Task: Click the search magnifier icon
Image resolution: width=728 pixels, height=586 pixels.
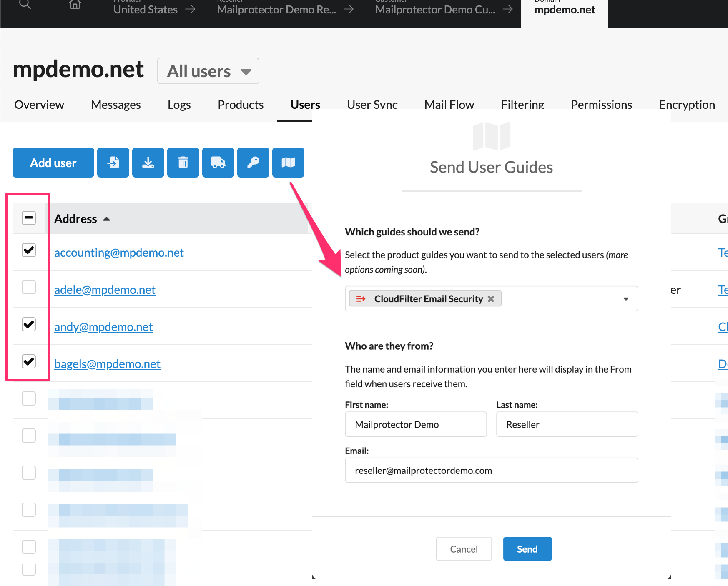Action: (25, 4)
